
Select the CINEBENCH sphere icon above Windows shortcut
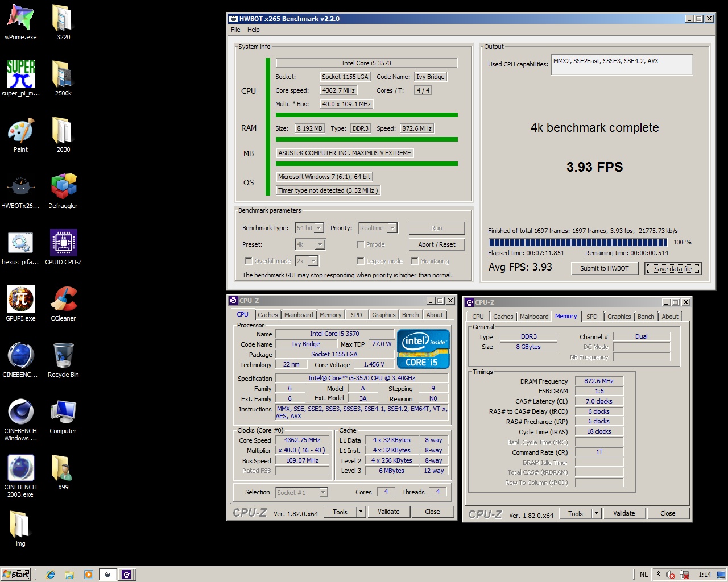pyautogui.click(x=20, y=360)
